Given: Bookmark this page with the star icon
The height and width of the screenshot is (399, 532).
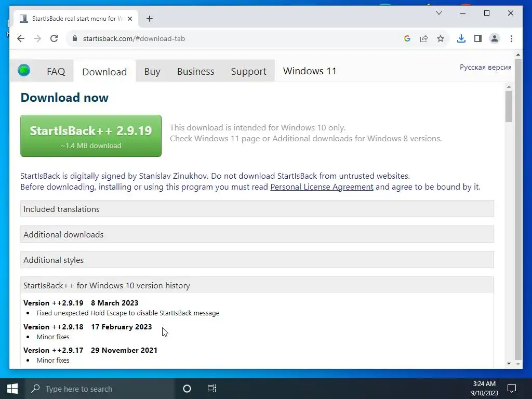Looking at the screenshot, I should pyautogui.click(x=441, y=38).
